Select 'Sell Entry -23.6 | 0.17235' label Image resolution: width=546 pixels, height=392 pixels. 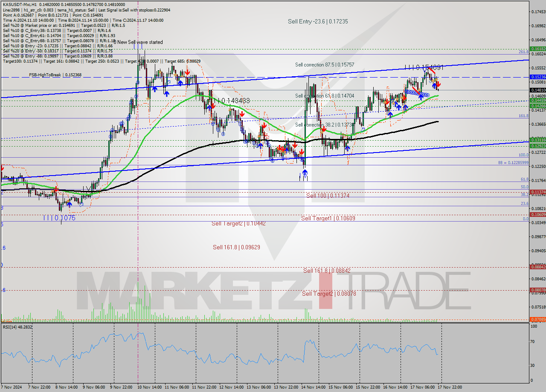click(x=318, y=21)
